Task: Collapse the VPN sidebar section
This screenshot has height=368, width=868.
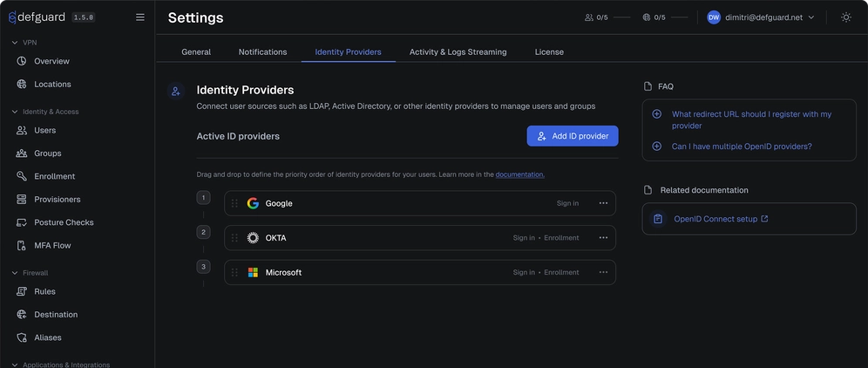Action: (15, 43)
